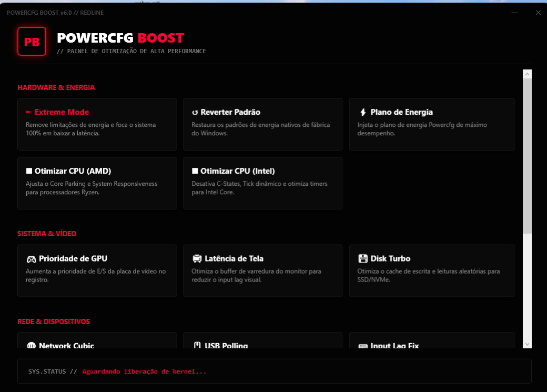Click the subtitle PAINEL DE OTIMIZAÇÃO DE ALTA PERFORMANCE
The image size is (547, 392).
(131, 51)
